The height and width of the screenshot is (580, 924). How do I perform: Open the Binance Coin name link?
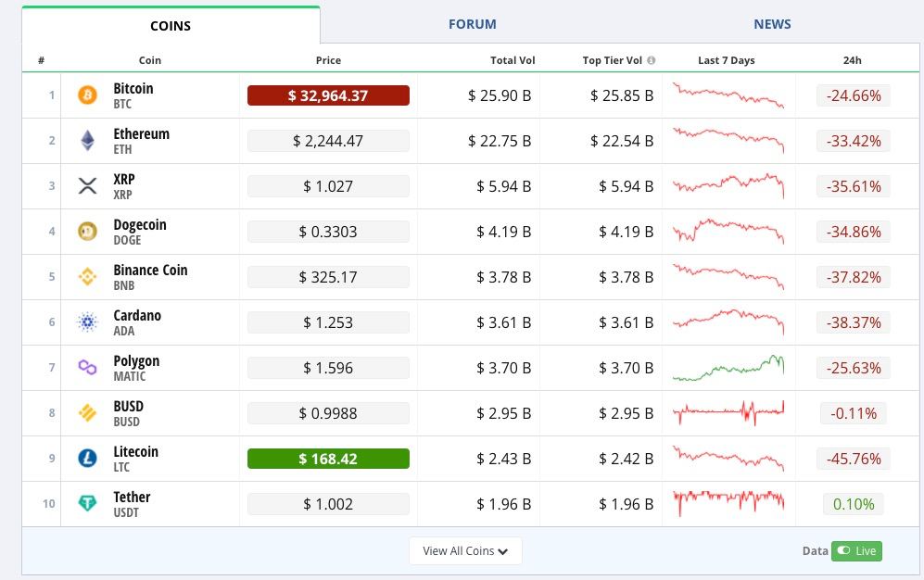tap(150, 270)
